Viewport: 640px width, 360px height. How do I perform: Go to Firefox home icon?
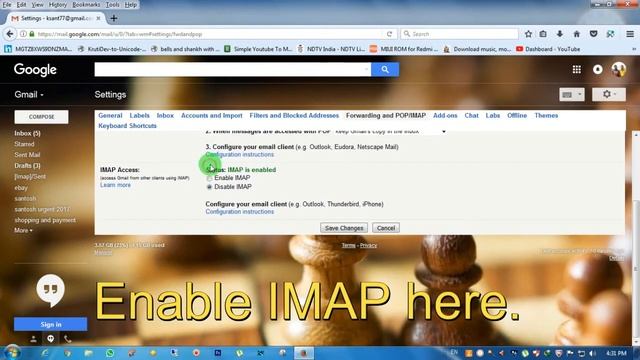coord(577,34)
